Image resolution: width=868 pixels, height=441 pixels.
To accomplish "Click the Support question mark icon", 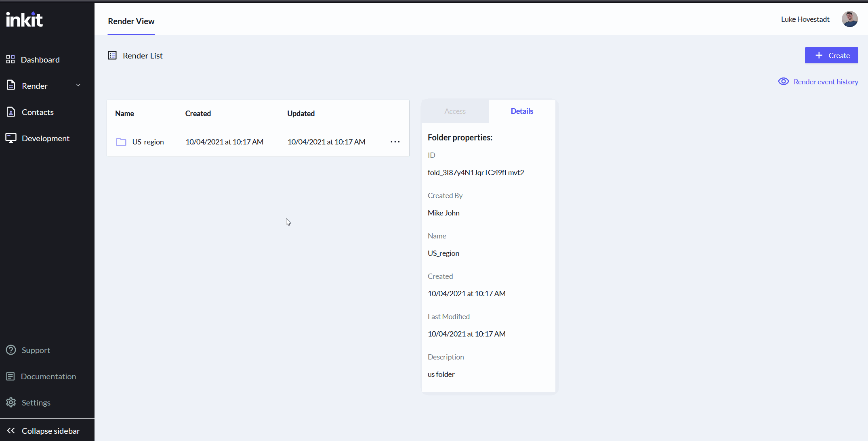I will (11, 350).
